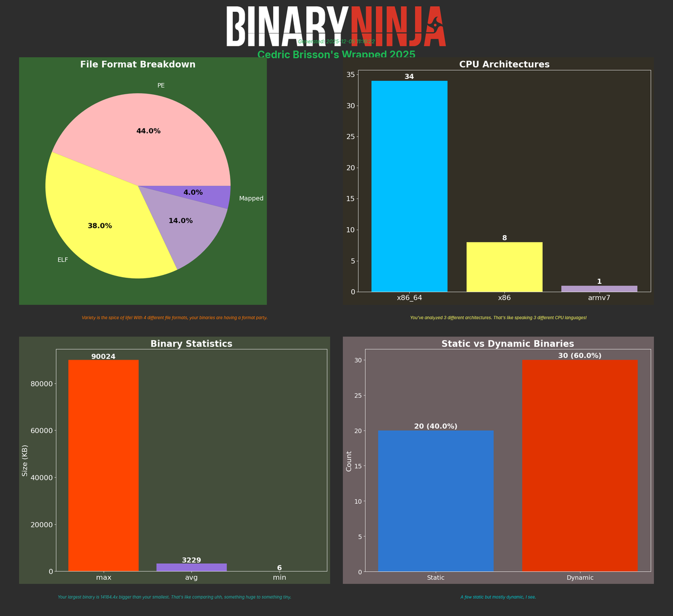Click the '20 (40.0%)' label

click(436, 426)
